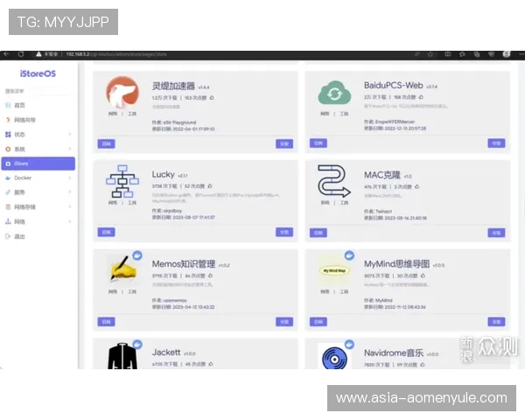This screenshot has height=420, width=525.
Task: Click the Memos知识管理 title text
Action: pyautogui.click(x=184, y=264)
